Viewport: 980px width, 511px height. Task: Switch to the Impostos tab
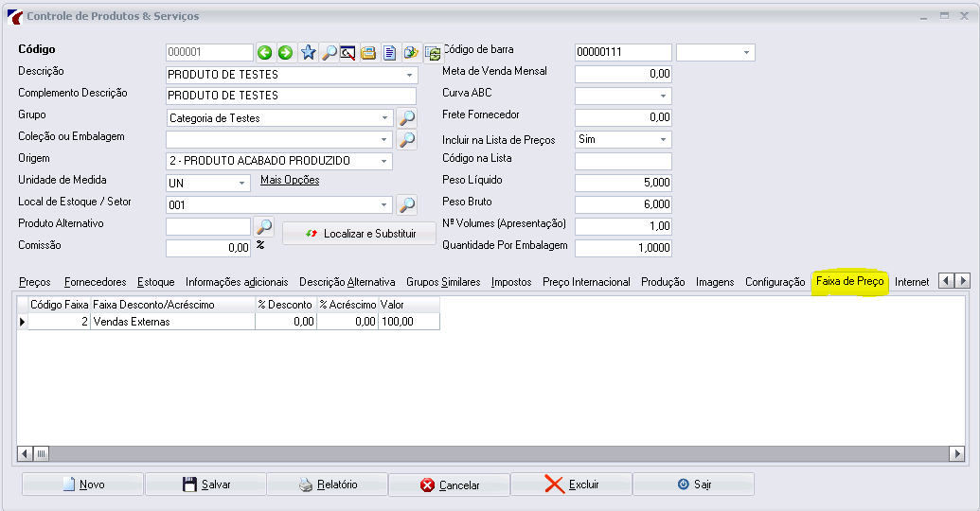pos(511,282)
